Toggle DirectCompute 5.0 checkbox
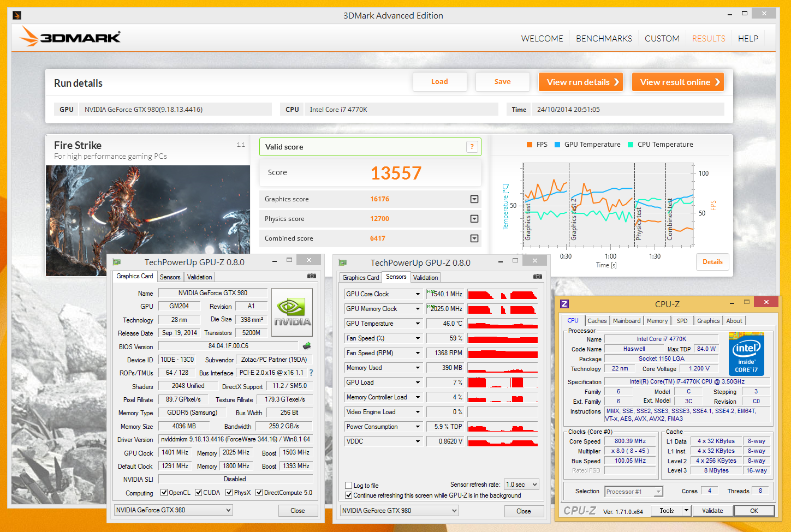The image size is (791, 532). pos(259,493)
